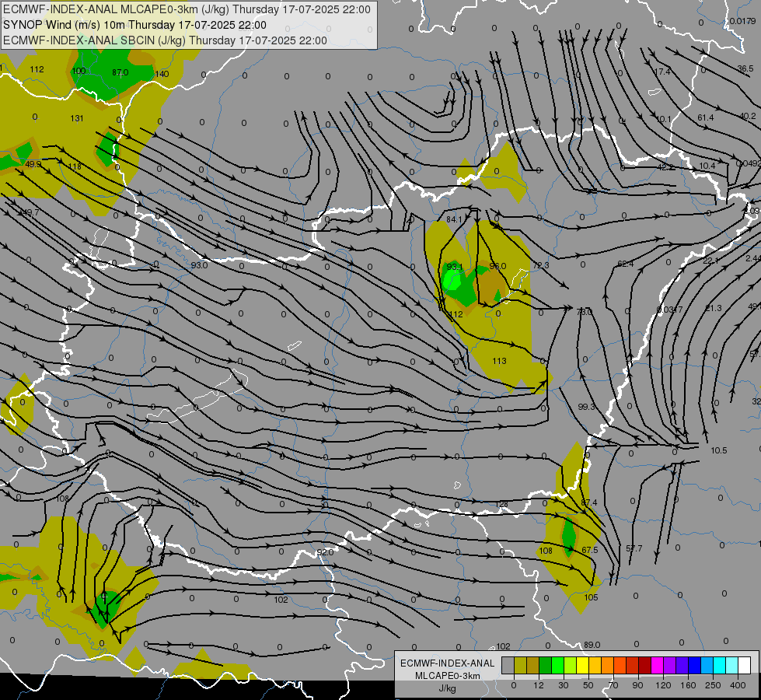Click the map value 36.5

click(x=745, y=68)
